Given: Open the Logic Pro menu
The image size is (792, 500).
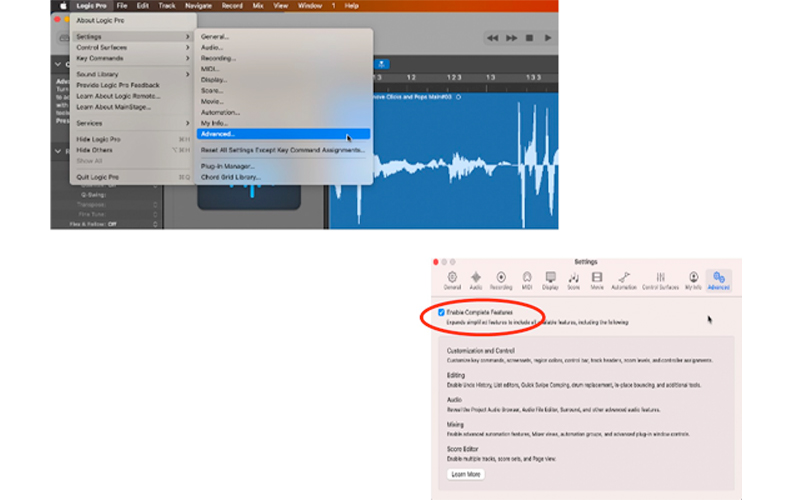Looking at the screenshot, I should (x=91, y=6).
